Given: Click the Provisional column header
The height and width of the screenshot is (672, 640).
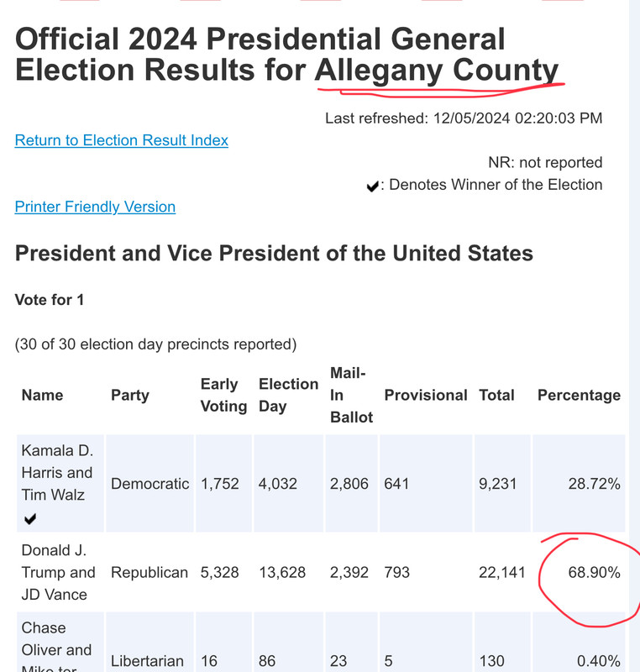Looking at the screenshot, I should pos(425,395).
